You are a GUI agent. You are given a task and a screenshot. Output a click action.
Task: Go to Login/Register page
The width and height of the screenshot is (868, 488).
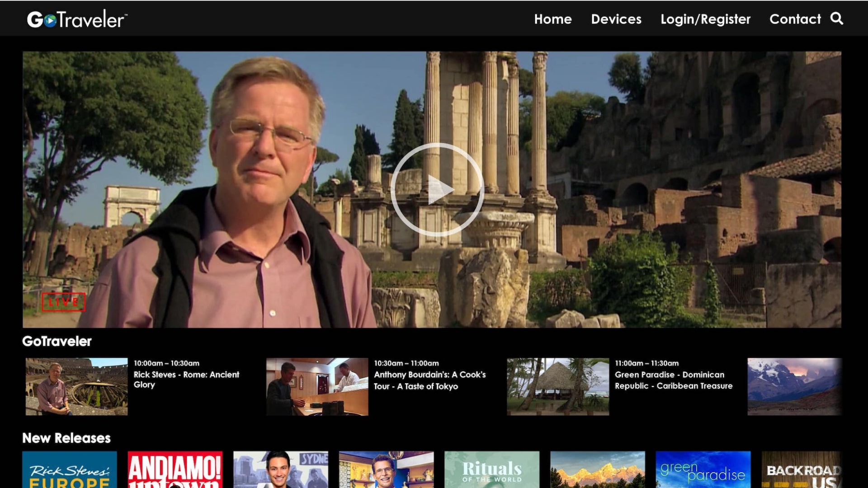[x=705, y=19]
